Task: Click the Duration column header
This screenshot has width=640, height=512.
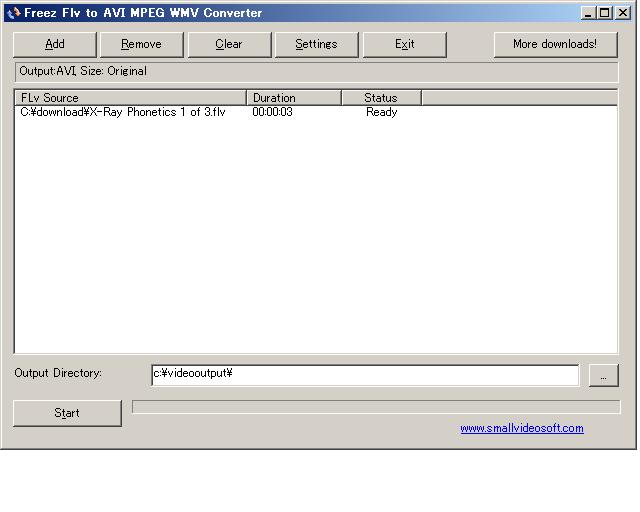Action: coord(294,98)
